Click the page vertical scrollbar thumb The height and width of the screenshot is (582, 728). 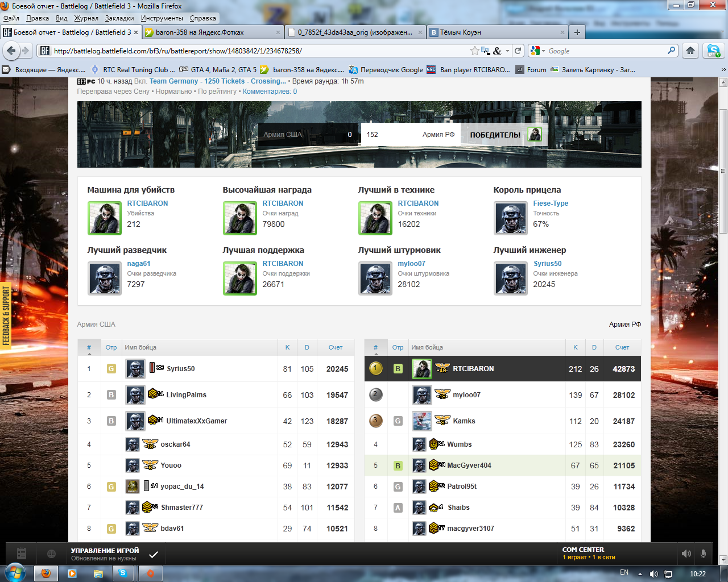[x=723, y=171]
